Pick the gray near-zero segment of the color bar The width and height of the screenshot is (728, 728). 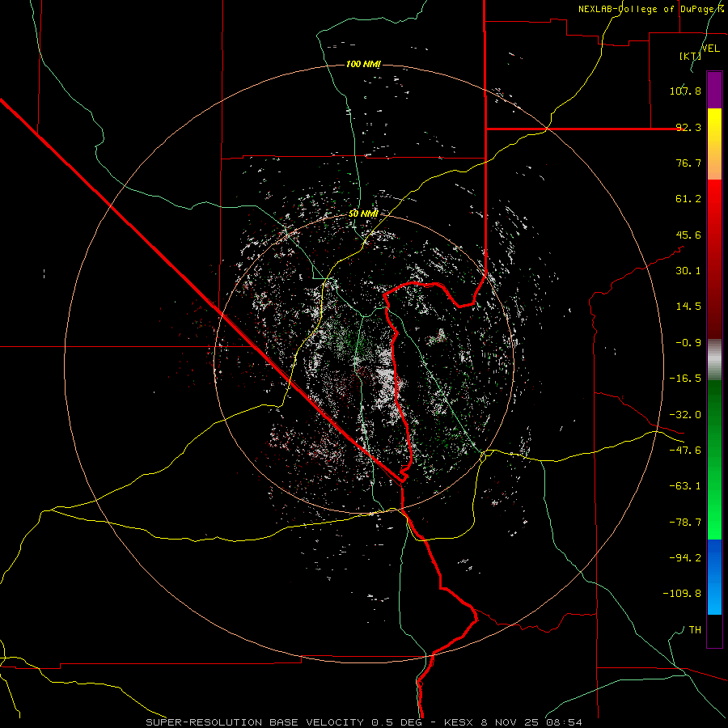(714, 359)
